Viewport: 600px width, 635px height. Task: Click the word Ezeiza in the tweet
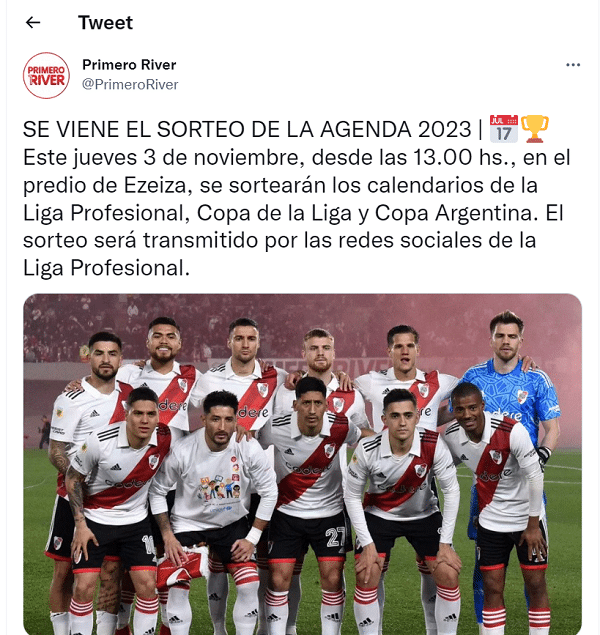click(155, 185)
